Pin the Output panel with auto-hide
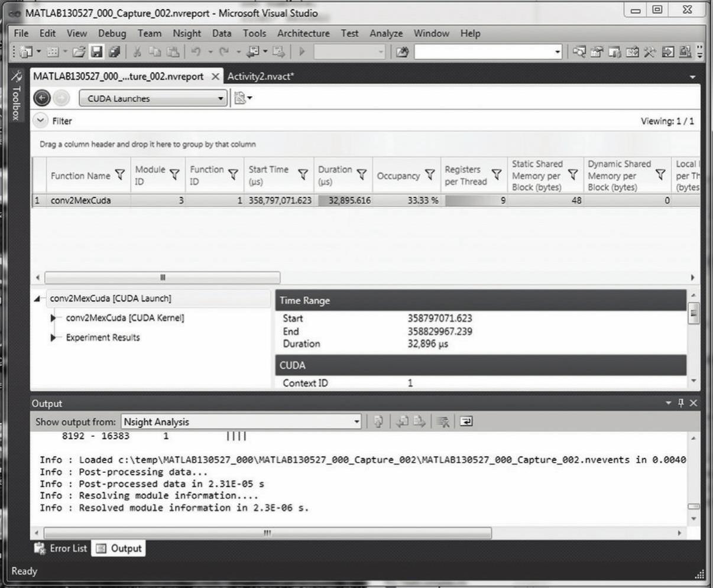The image size is (713, 588). coord(680,403)
